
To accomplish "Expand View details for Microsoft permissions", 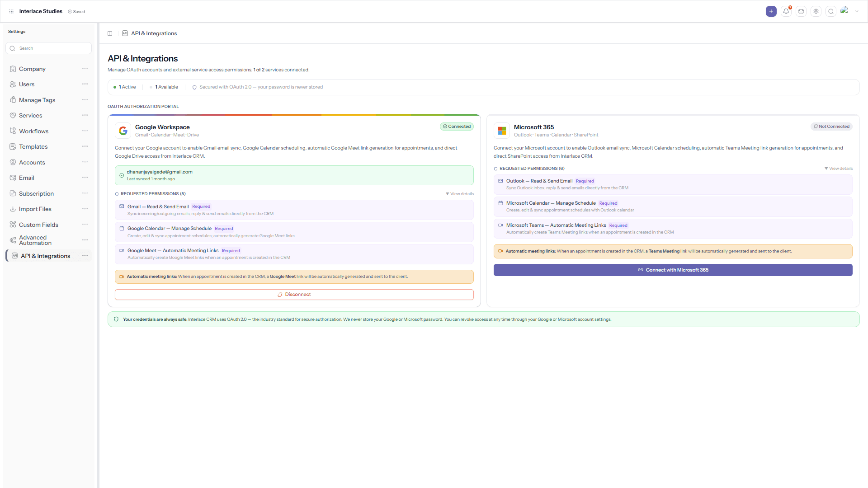I will (x=839, y=169).
